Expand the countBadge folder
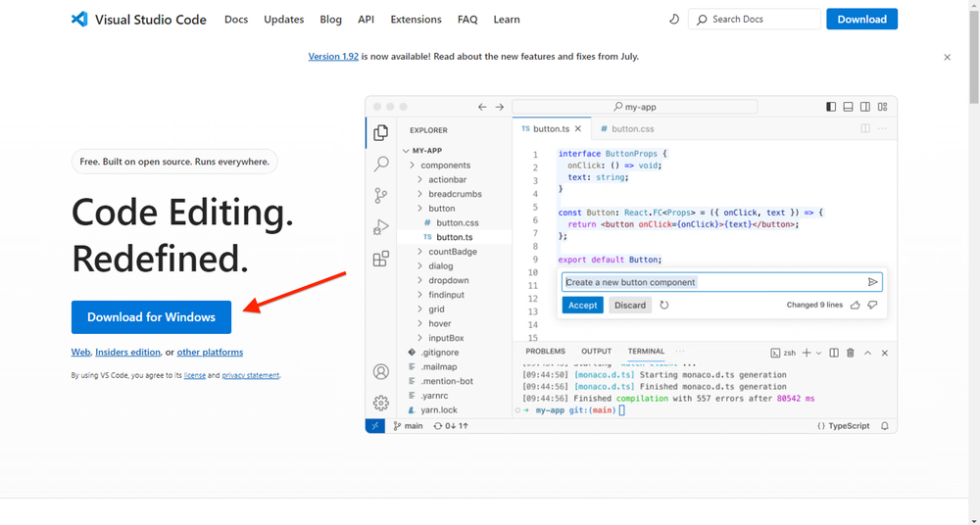980x525 pixels. pos(455,252)
